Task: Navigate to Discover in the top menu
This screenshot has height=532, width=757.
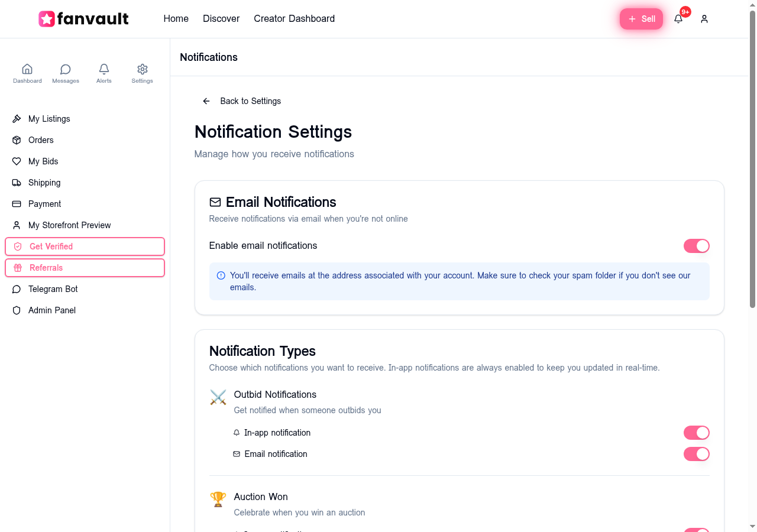Action: pos(221,19)
